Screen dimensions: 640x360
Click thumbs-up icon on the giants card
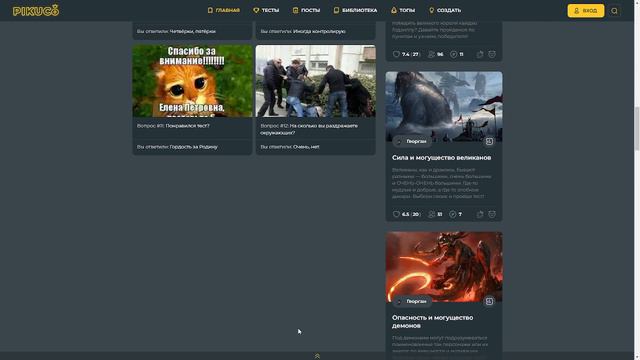[x=480, y=214]
